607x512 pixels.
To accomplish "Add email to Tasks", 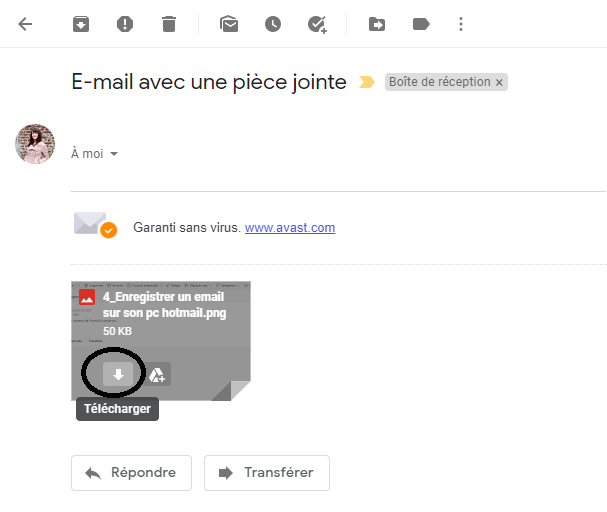I will coord(317,24).
